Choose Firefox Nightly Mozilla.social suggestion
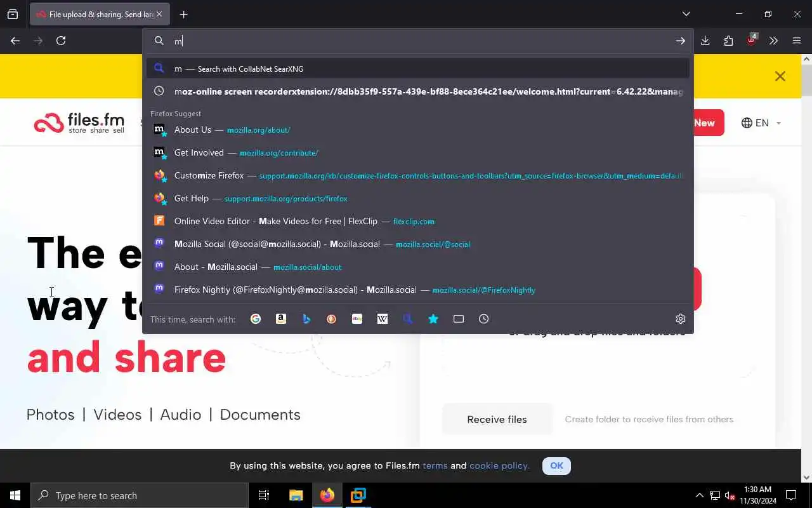The height and width of the screenshot is (508, 812). [418, 290]
